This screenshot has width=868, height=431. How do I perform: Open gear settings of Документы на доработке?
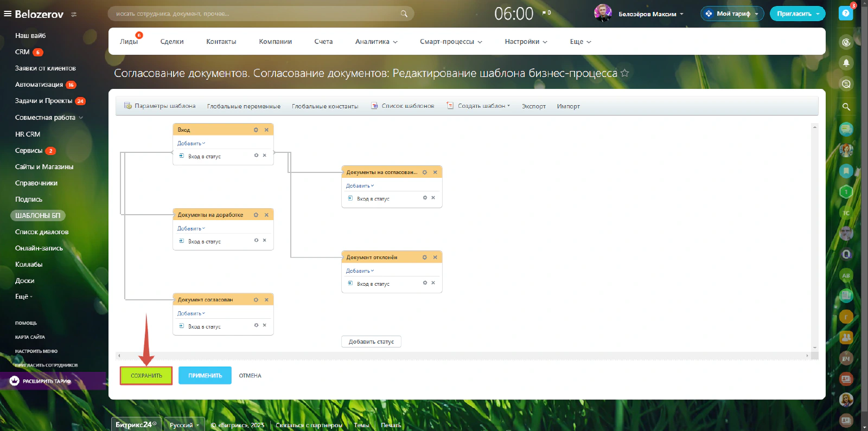click(x=256, y=215)
